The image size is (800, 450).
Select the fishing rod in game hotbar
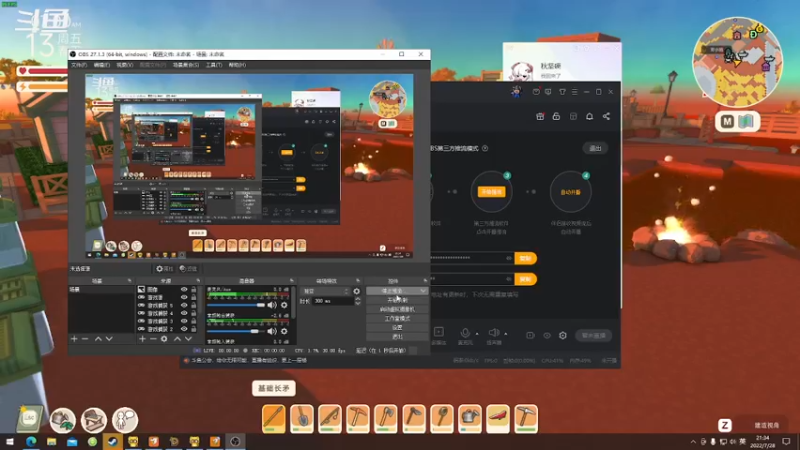click(x=330, y=419)
